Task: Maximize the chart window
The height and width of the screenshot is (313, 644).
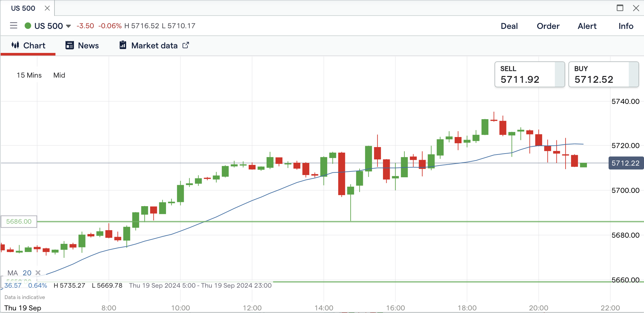Action: point(620,8)
